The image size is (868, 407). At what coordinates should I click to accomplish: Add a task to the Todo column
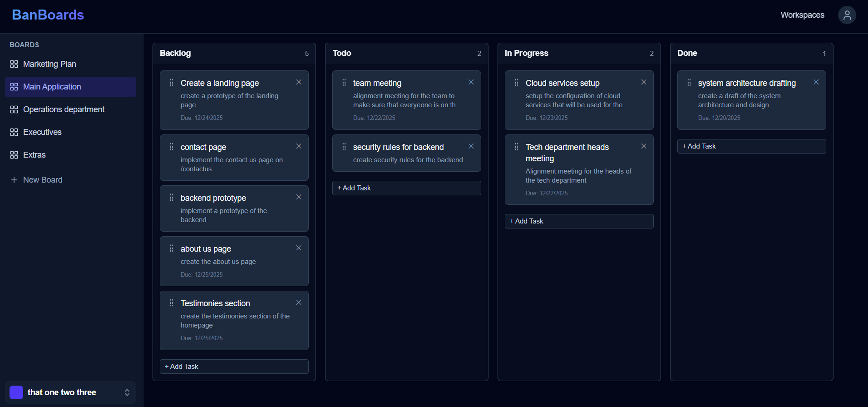click(x=406, y=188)
